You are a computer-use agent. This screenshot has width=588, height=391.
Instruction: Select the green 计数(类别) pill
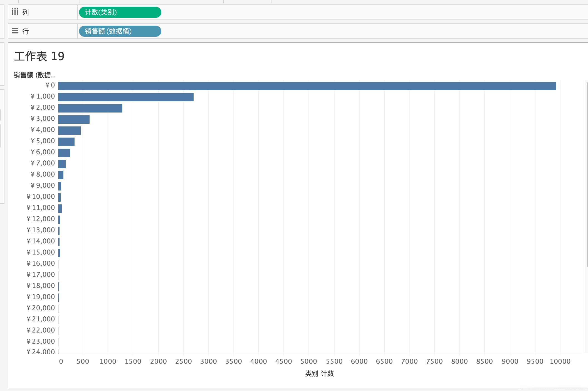[120, 12]
